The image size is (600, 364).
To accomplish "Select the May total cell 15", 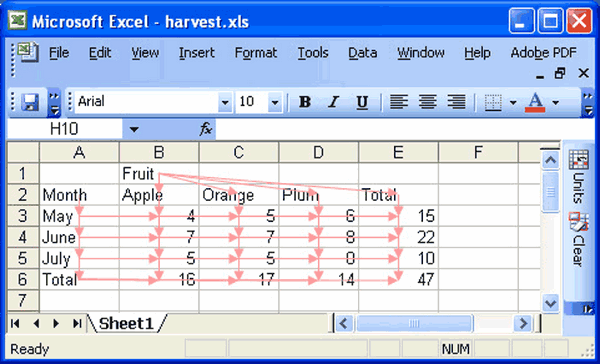I will click(399, 216).
